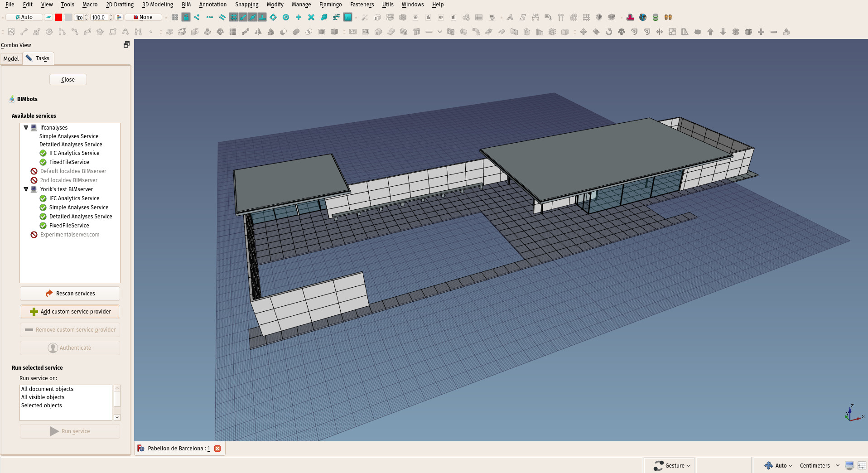Open the Gesture navigation style dropdown

[x=672, y=465]
